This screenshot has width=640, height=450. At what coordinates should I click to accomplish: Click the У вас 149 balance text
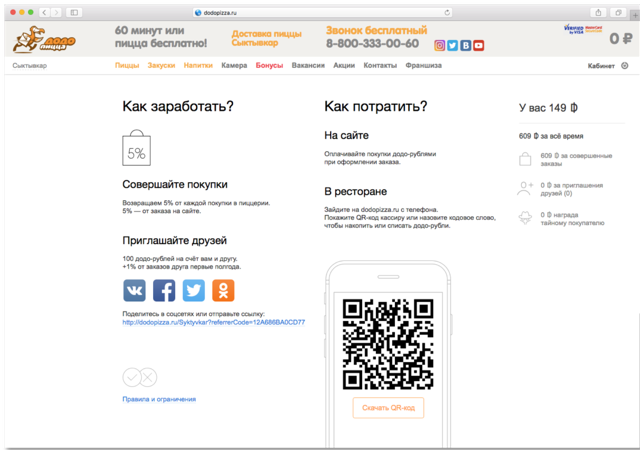[548, 108]
